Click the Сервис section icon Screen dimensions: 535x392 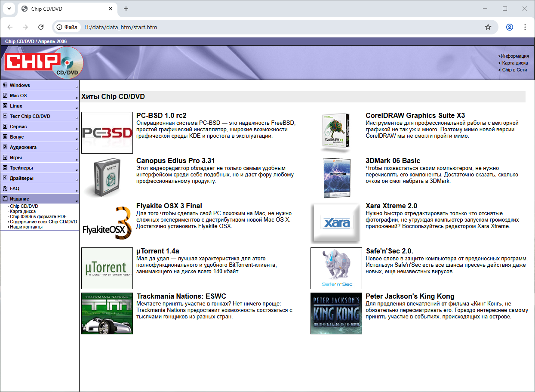click(x=6, y=127)
